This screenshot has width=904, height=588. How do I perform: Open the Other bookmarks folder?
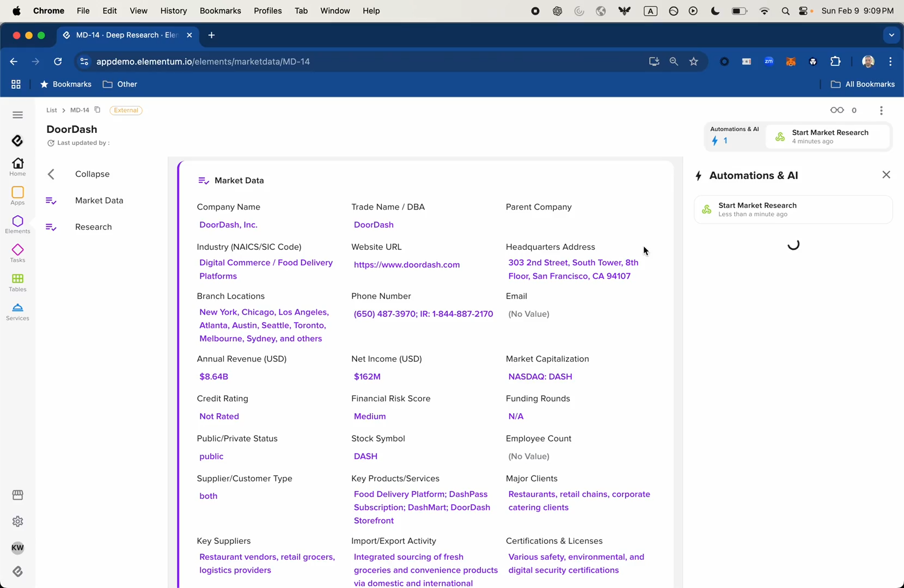click(x=120, y=84)
